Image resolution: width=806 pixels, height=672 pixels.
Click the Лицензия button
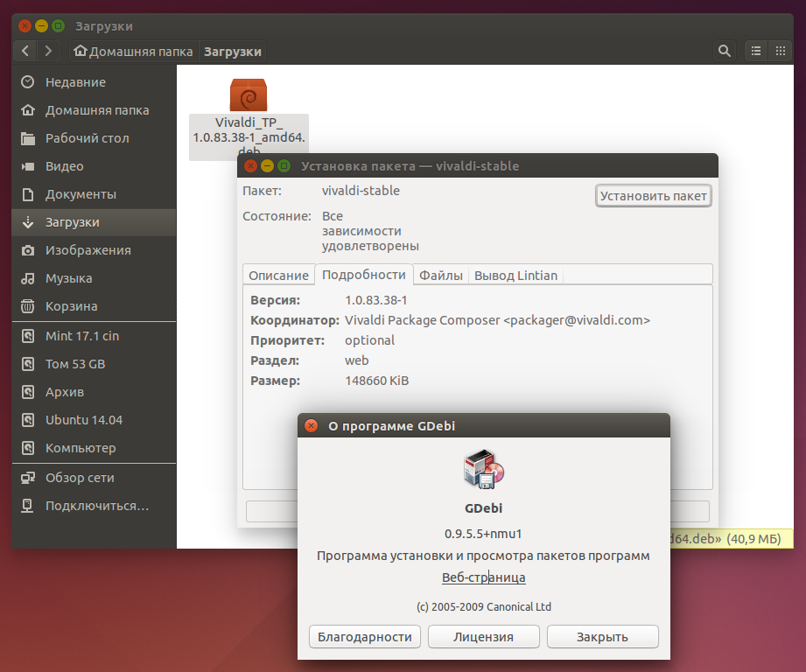[x=484, y=637]
